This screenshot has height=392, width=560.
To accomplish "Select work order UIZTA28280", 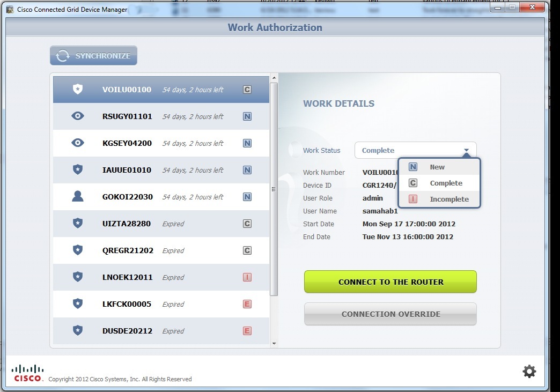I will 161,224.
